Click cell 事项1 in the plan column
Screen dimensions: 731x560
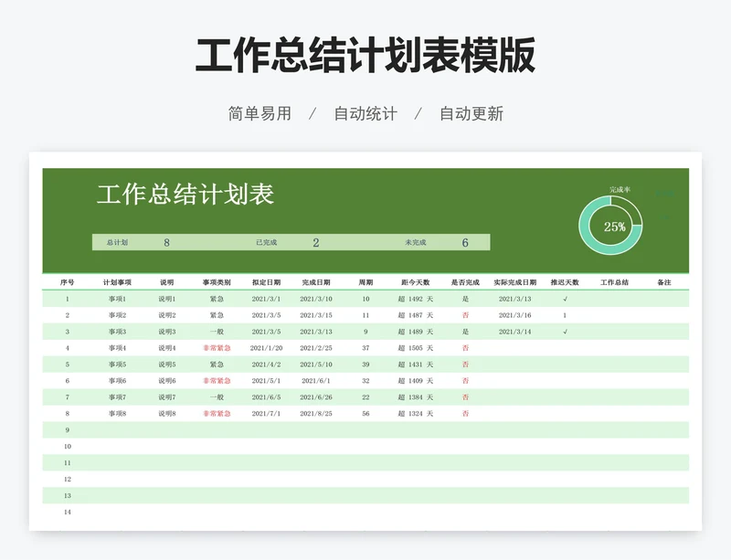pos(117,299)
